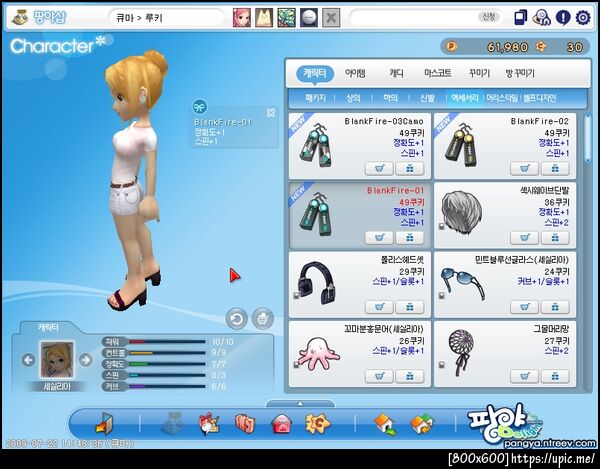Select pink-haired character slot in top bar
This screenshot has width=600, height=469.
[x=242, y=18]
